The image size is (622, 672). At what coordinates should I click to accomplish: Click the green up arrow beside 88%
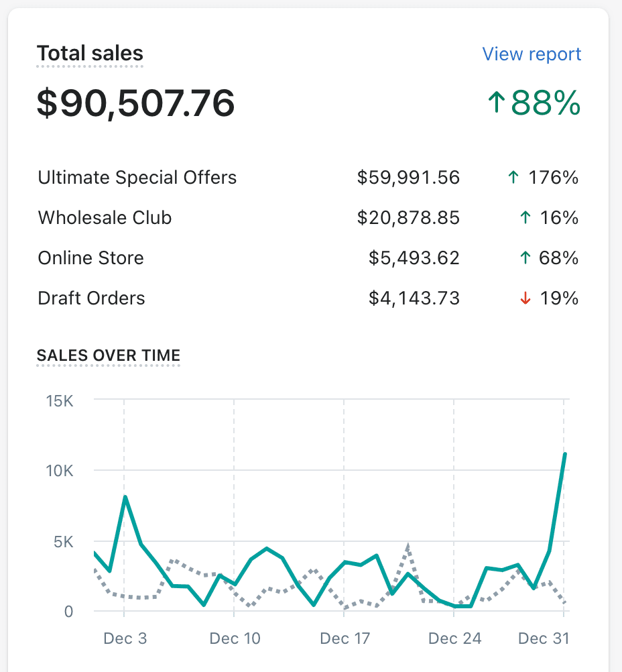(x=495, y=103)
